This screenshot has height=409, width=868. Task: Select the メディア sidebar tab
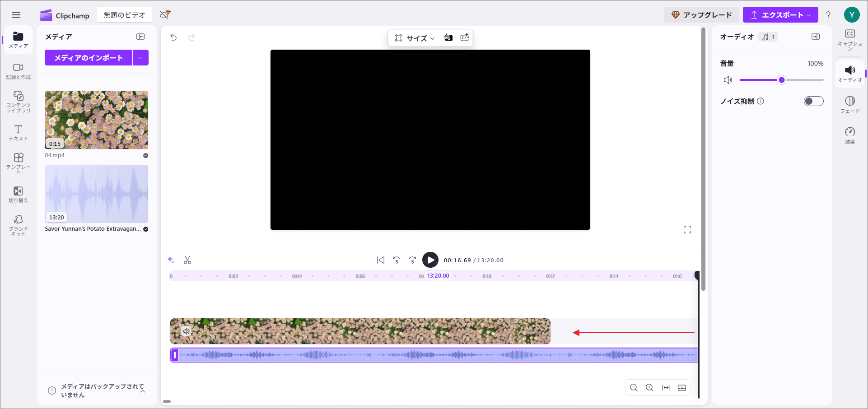(19, 40)
